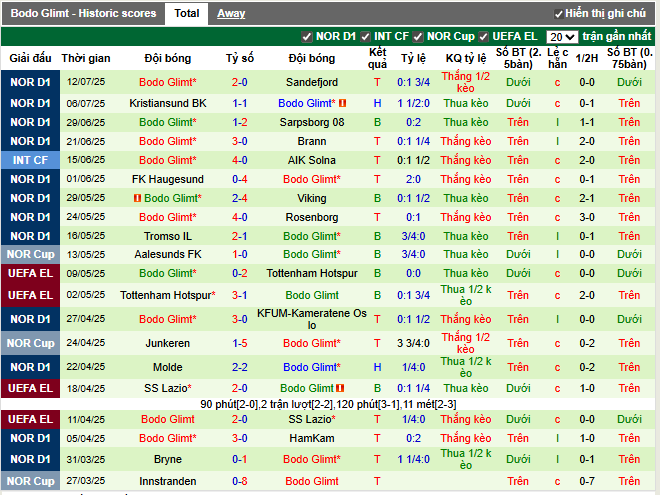Select the penalty shootout note row text

(328, 404)
